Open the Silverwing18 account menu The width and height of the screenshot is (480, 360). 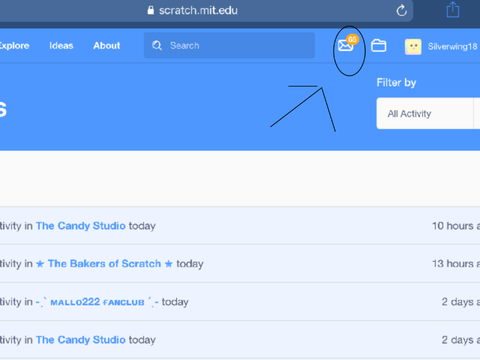click(x=452, y=46)
